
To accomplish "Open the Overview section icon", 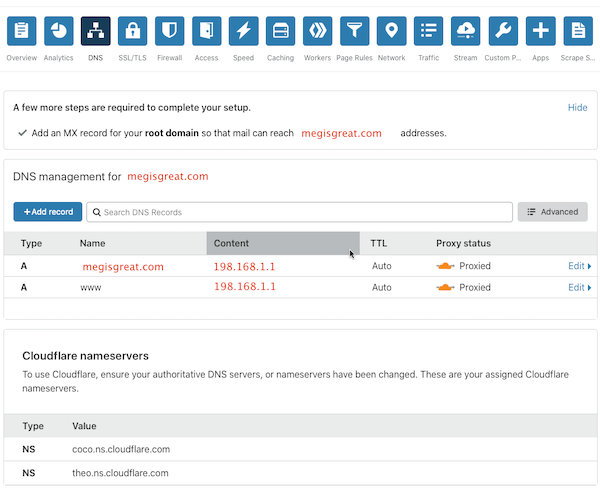I will [21, 31].
